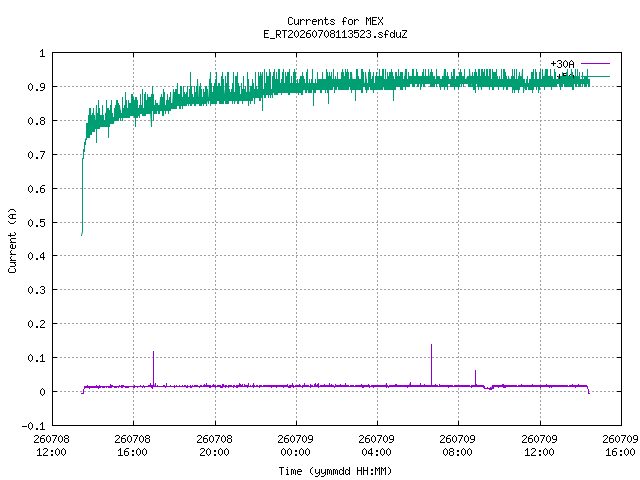Screen dimensions: 640x480
Task: Click the y-axis tick label "0.4"
Action: [x=36, y=256]
